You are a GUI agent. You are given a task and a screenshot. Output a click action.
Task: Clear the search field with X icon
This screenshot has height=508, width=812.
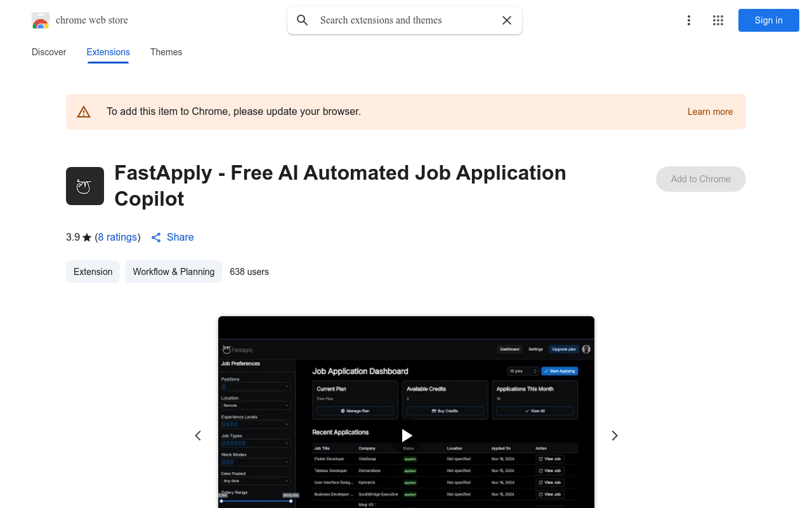coord(507,20)
